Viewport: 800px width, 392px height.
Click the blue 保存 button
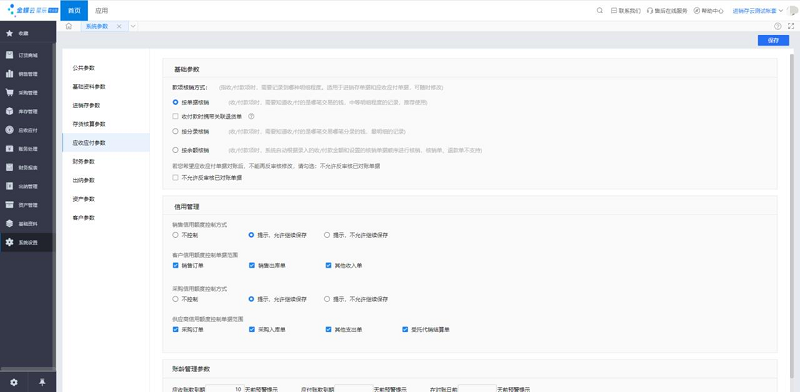click(x=773, y=41)
